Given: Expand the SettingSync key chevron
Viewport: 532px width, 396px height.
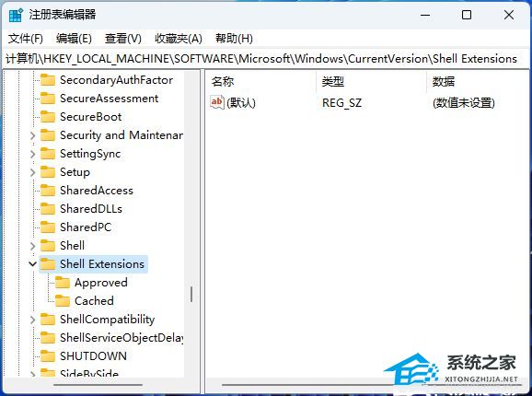Looking at the screenshot, I should click(32, 154).
